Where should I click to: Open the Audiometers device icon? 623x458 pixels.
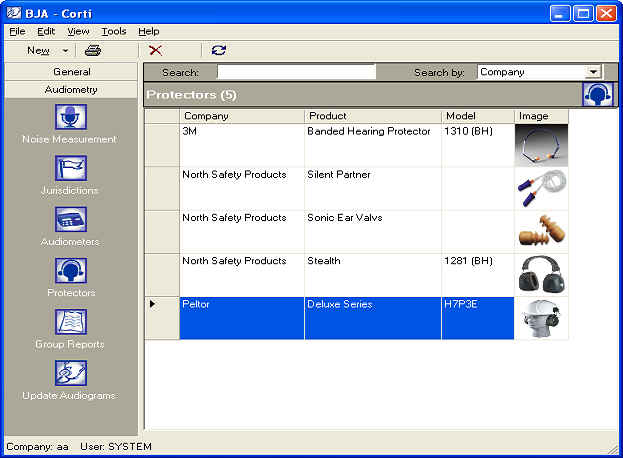pos(71,219)
